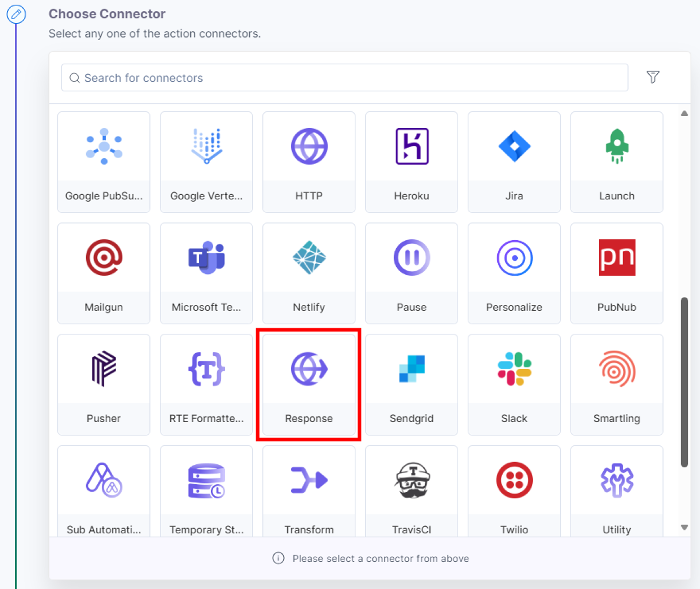Pick the Launch rocket connector
Viewport: 700px width, 589px height.
[617, 162]
